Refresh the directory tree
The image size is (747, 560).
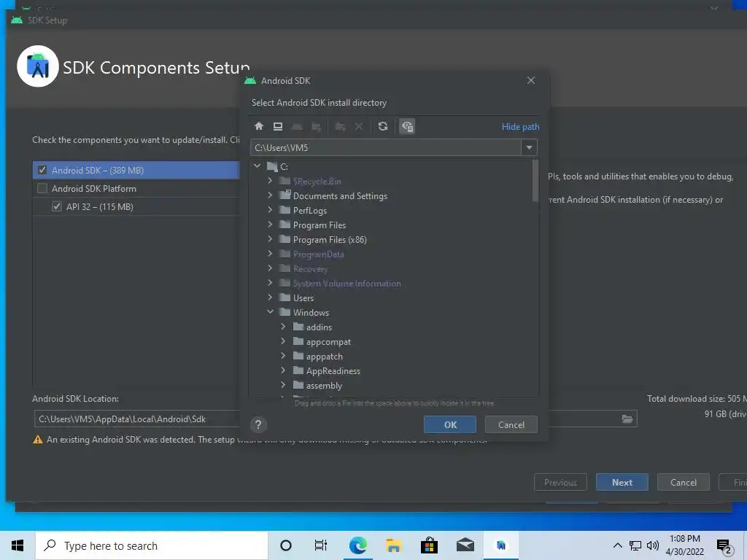(382, 126)
